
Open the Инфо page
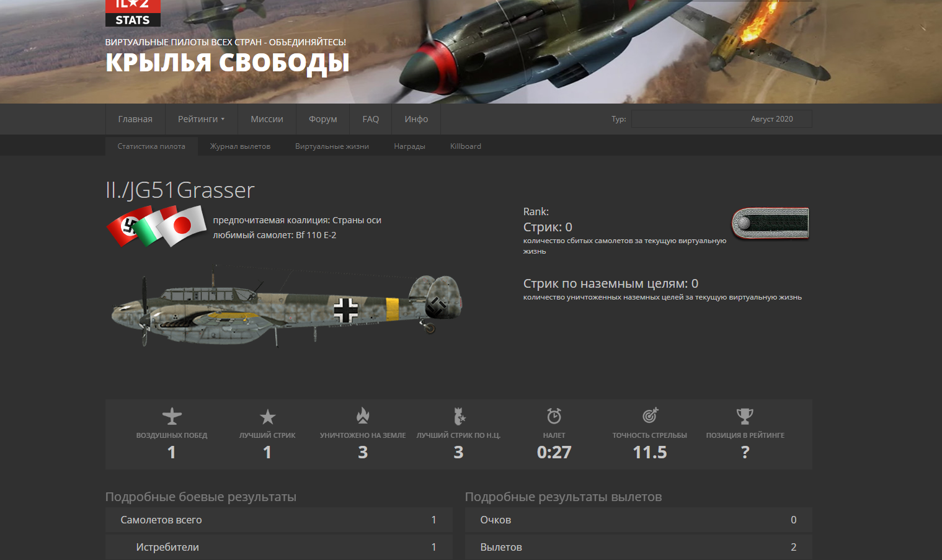(416, 119)
